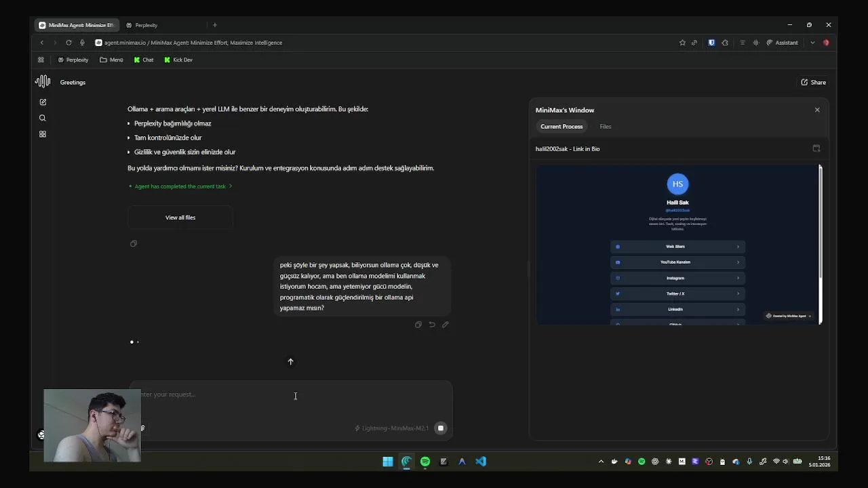Image resolution: width=868 pixels, height=488 pixels.
Task: Open the Assistant button in the browser toolbar
Action: pyautogui.click(x=782, y=43)
